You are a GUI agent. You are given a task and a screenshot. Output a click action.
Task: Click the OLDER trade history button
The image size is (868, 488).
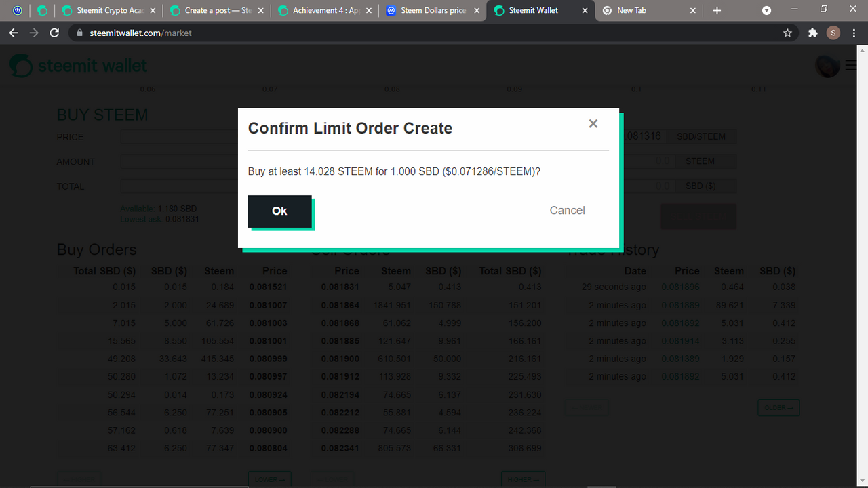(x=778, y=408)
